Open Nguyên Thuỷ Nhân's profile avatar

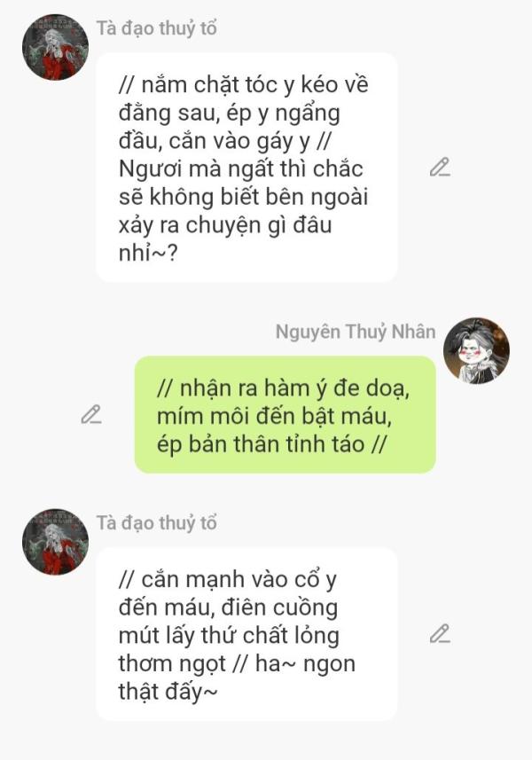pyautogui.click(x=476, y=351)
